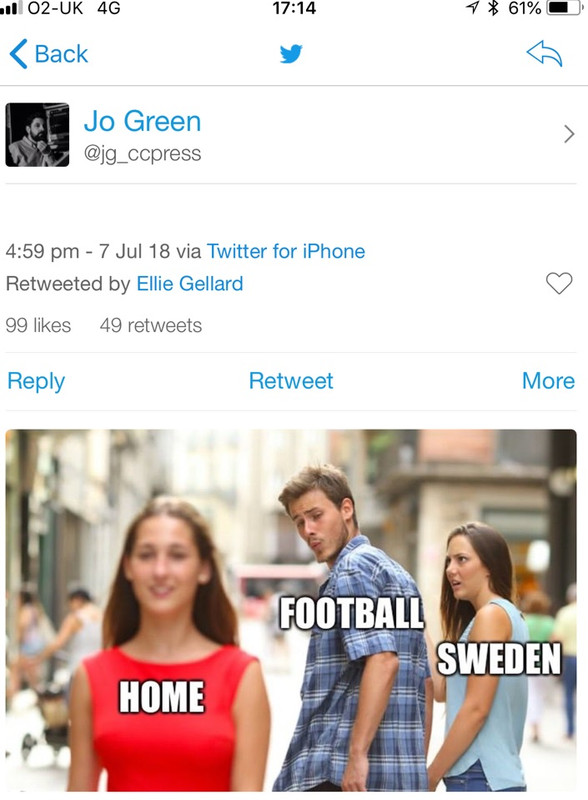The image size is (588, 800).
Task: Tap the Reply button
Action: tap(36, 381)
